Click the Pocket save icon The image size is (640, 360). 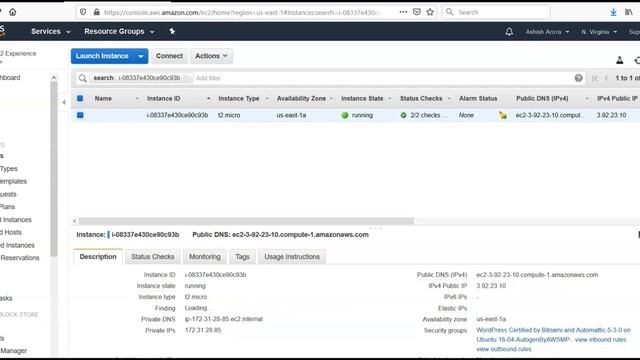[417, 12]
